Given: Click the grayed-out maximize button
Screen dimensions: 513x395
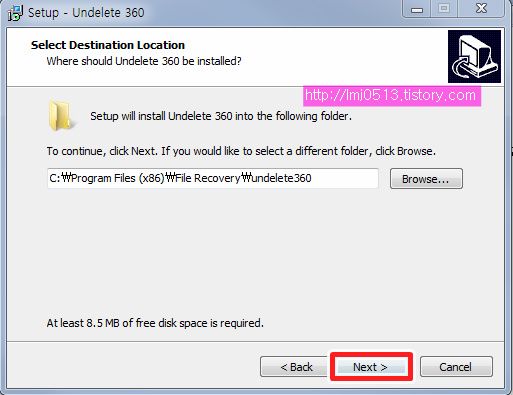Looking at the screenshot, I should 444,9.
